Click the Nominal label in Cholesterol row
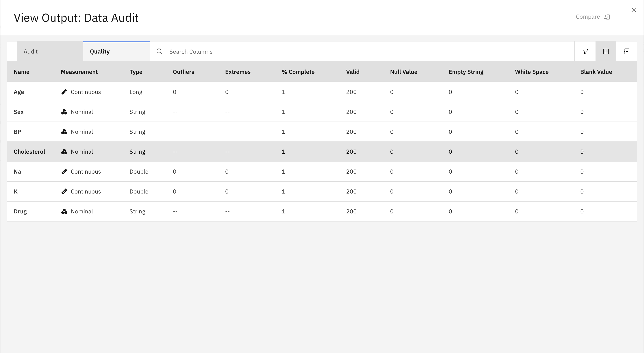Image resolution: width=644 pixels, height=353 pixels. [82, 152]
